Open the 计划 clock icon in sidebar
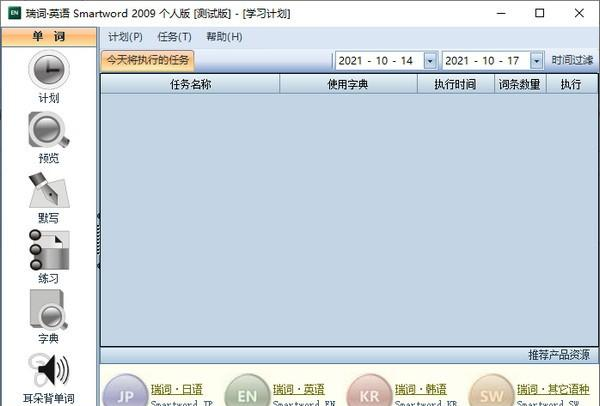Image resolution: width=600 pixels, height=406 pixels. point(49,70)
